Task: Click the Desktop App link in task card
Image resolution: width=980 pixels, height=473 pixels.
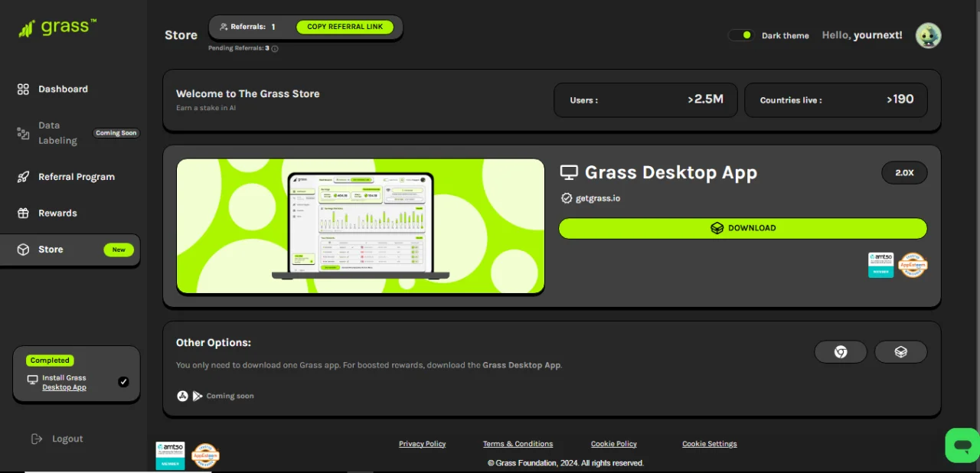Action: coord(64,387)
